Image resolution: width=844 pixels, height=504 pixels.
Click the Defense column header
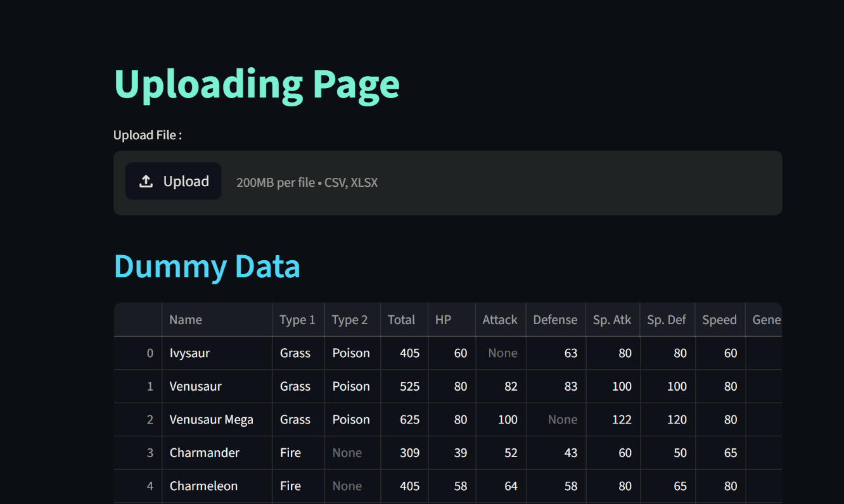(x=555, y=320)
